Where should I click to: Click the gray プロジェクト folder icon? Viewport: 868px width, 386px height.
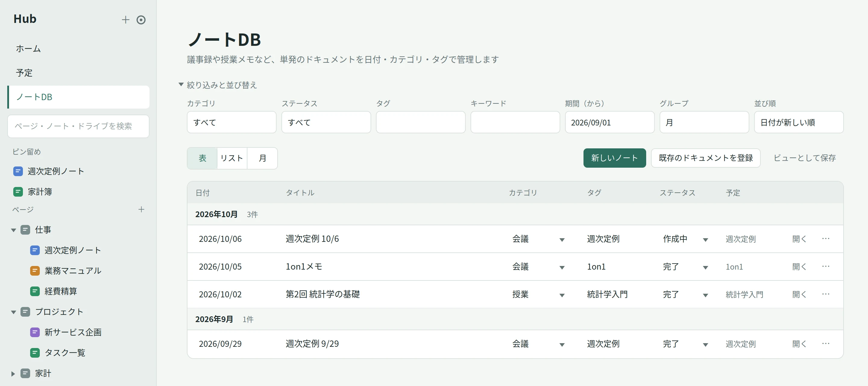[x=25, y=312]
